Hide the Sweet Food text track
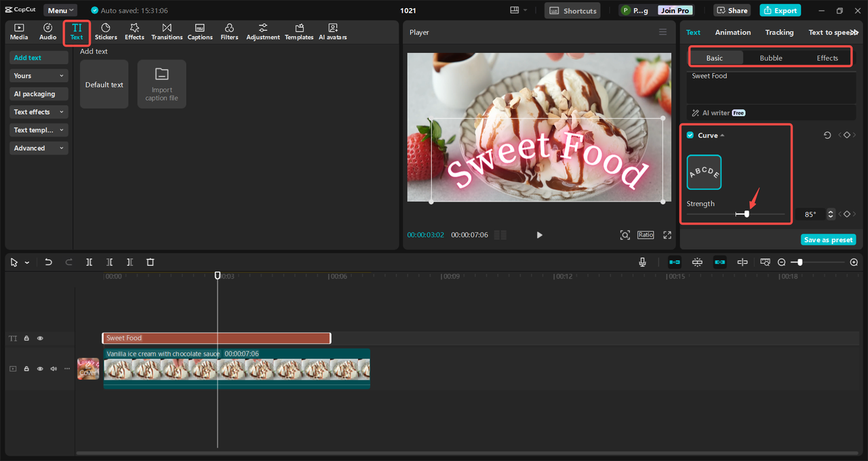The width and height of the screenshot is (868, 461). [40, 338]
